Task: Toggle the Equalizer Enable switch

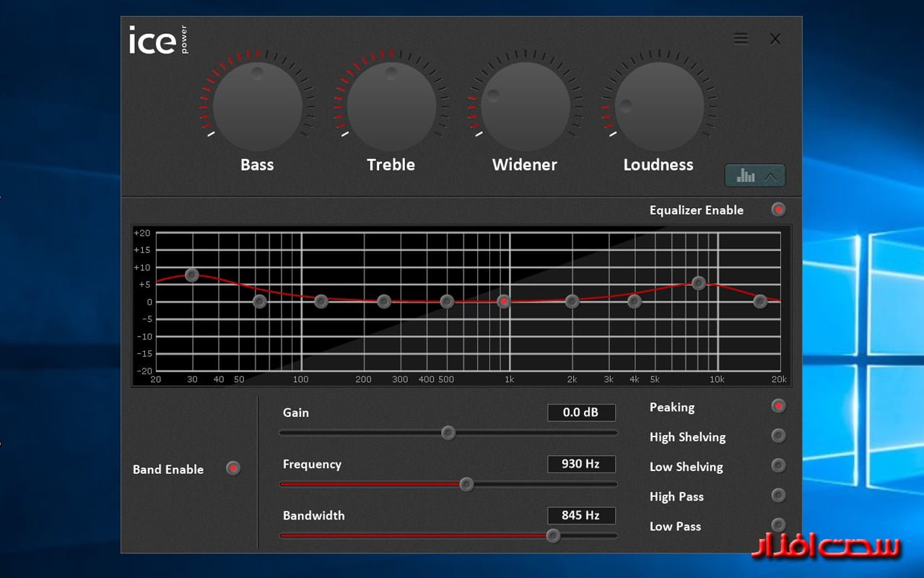Action: tap(778, 210)
